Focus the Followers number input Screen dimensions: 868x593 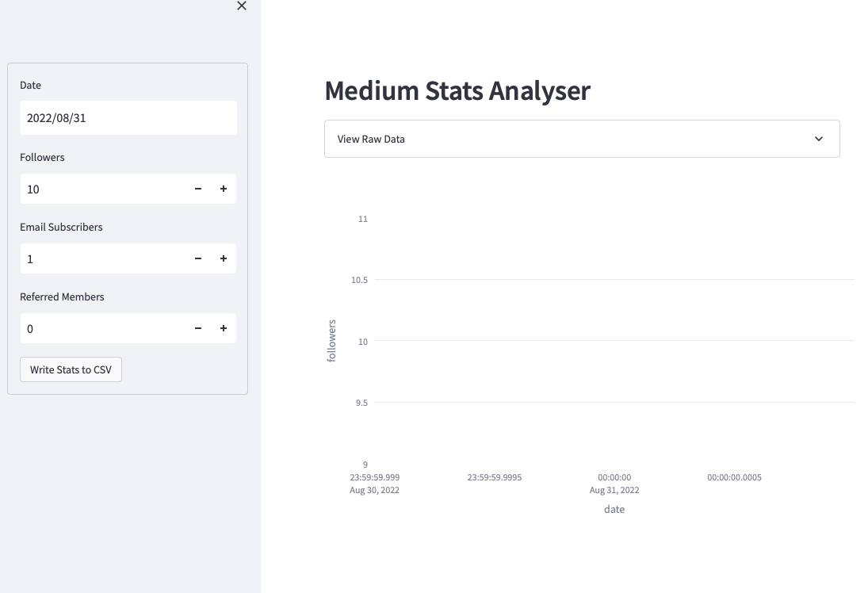click(x=103, y=189)
